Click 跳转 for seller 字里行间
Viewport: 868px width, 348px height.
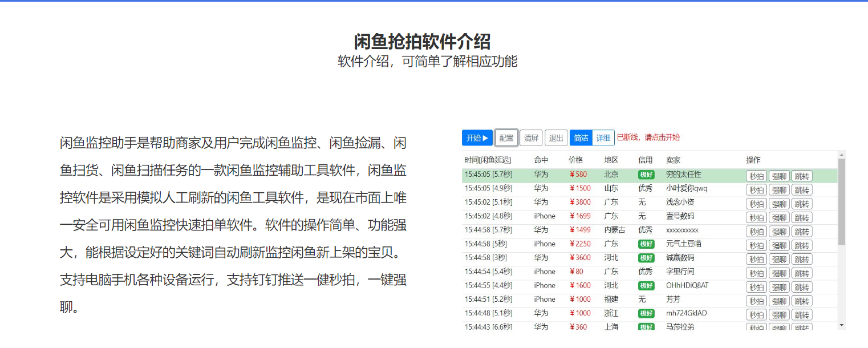point(802,273)
